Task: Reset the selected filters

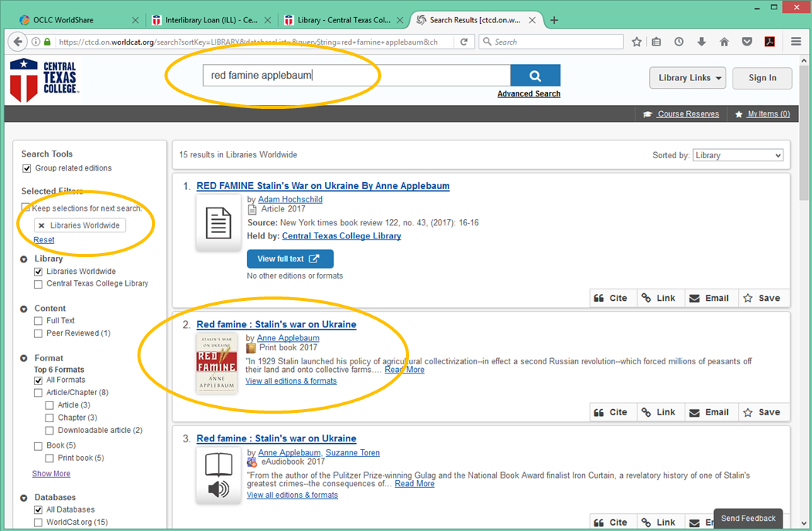Action: [43, 240]
